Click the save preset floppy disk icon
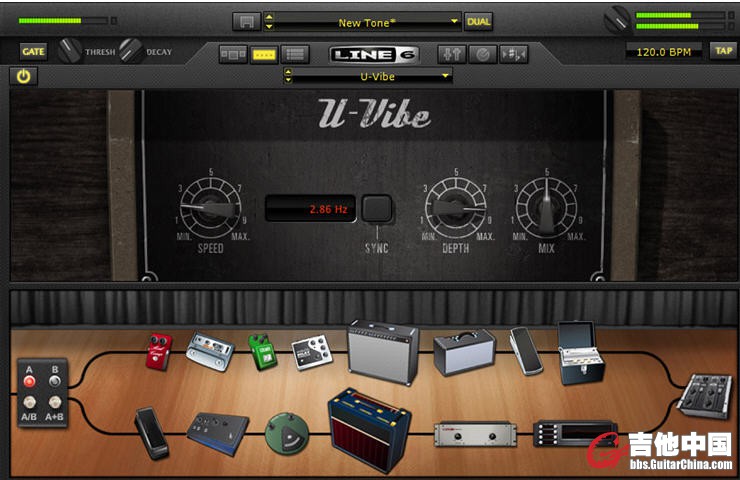Image resolution: width=740 pixels, height=480 pixels. 246,21
